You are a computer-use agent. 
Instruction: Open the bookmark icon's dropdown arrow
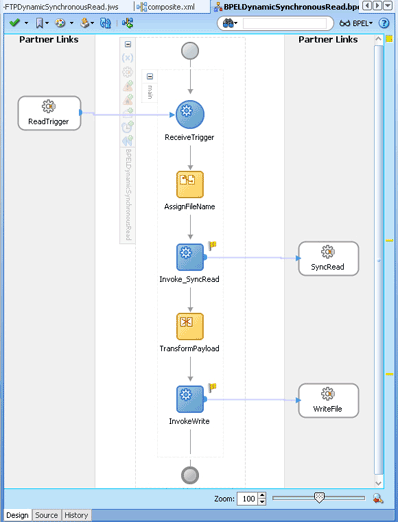click(x=47, y=23)
